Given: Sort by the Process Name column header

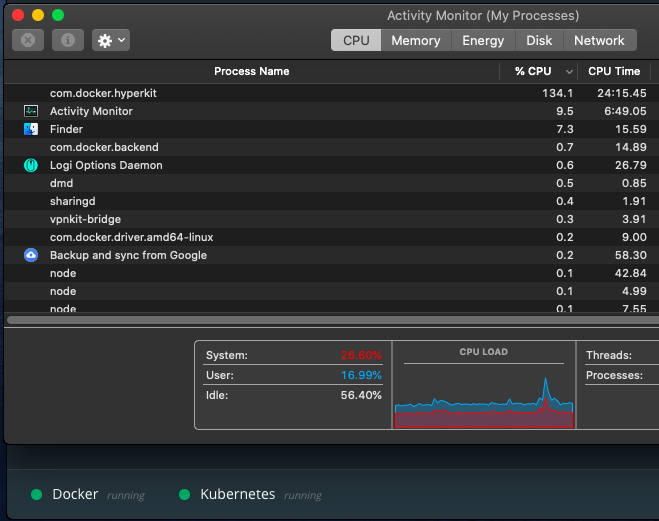Looking at the screenshot, I should (x=251, y=71).
